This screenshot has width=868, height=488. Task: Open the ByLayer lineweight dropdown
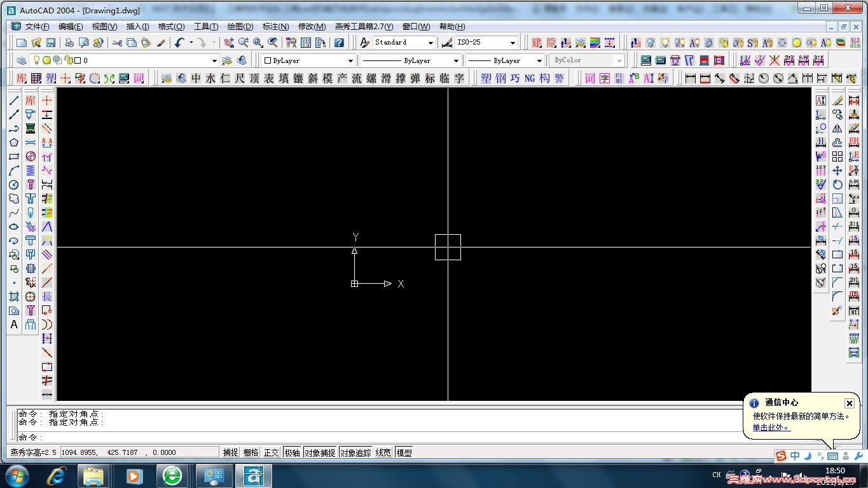[539, 60]
